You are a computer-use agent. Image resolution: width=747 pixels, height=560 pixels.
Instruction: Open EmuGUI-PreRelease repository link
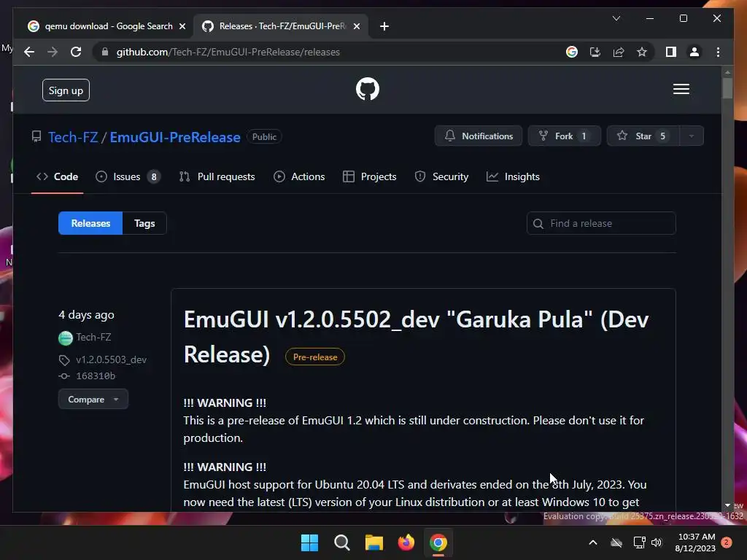click(175, 137)
